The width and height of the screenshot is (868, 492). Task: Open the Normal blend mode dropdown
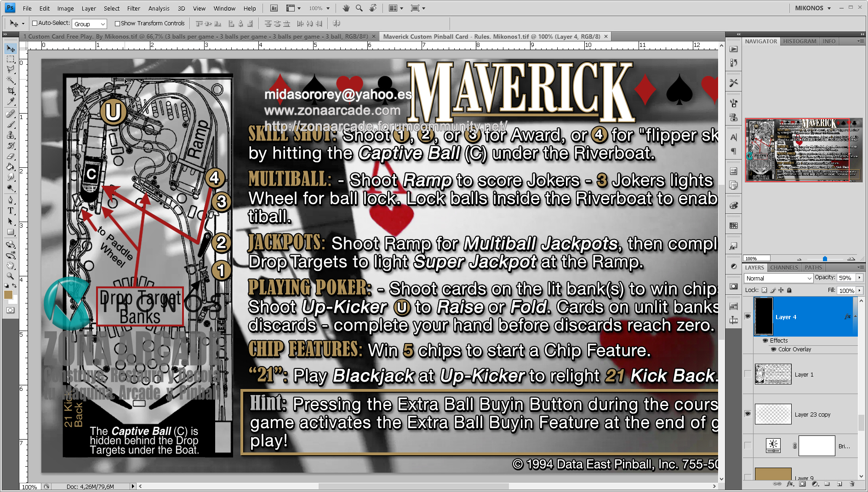pyautogui.click(x=778, y=278)
